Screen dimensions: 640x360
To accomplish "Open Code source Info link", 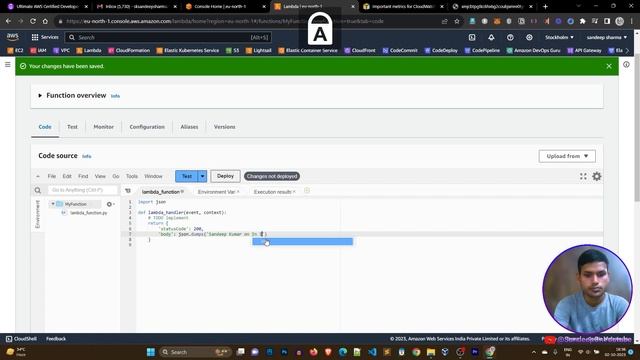I will (x=87, y=156).
